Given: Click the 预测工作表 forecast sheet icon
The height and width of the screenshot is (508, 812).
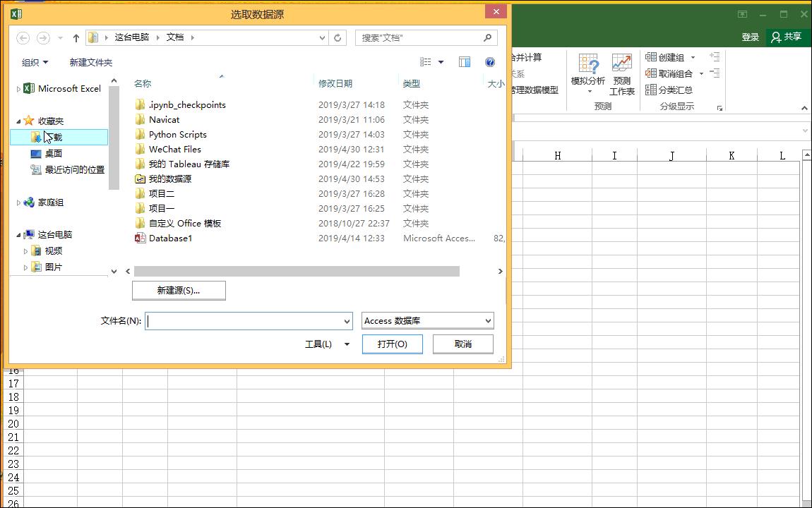Looking at the screenshot, I should (621, 63).
